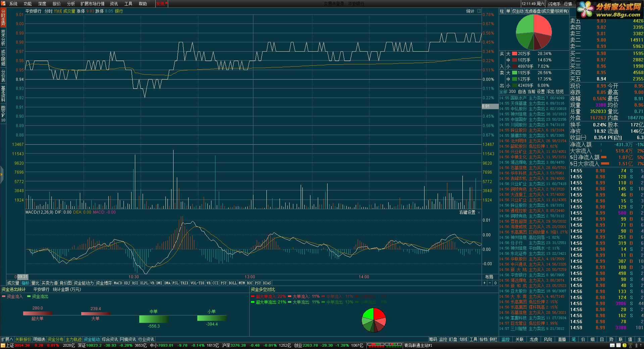Click 总览 in the monitor list header
Image resolution: width=644 pixels, height=349 pixels.
(x=559, y=92)
